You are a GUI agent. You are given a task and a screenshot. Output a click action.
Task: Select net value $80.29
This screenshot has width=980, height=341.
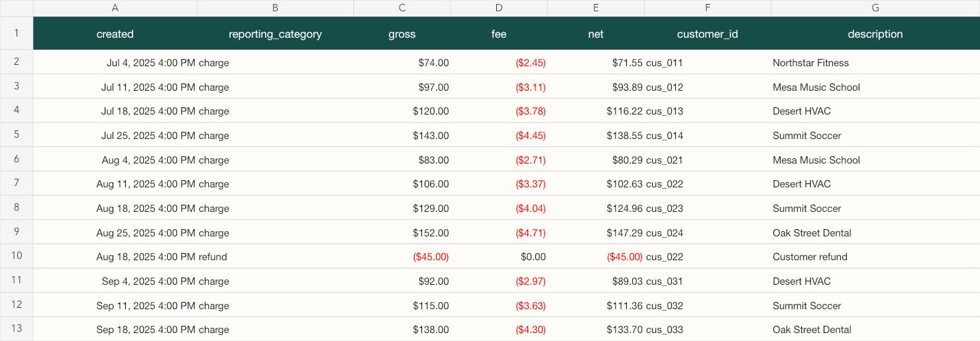596,160
